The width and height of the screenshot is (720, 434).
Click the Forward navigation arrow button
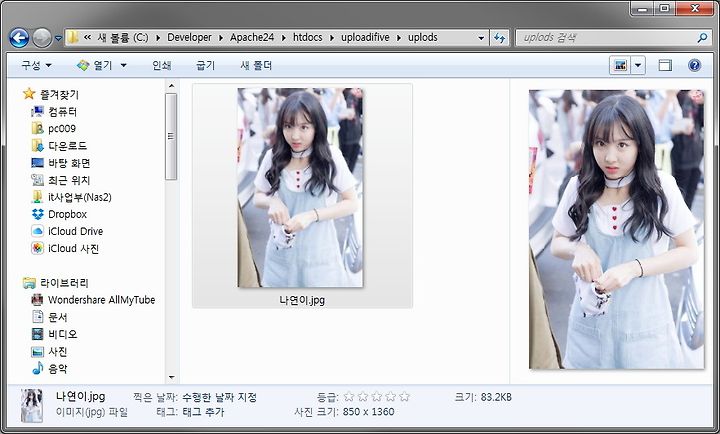pyautogui.click(x=42, y=38)
